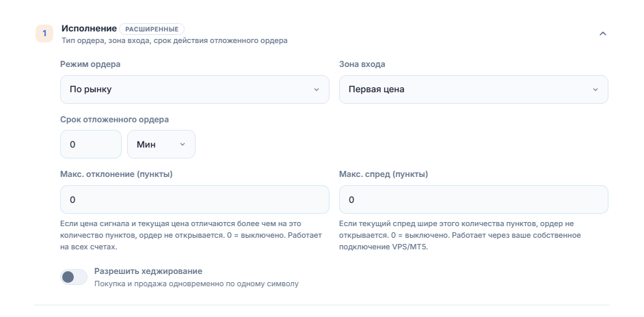644x317 pixels.
Task: Collapse the Исполнение section chevron
Action: click(602, 33)
